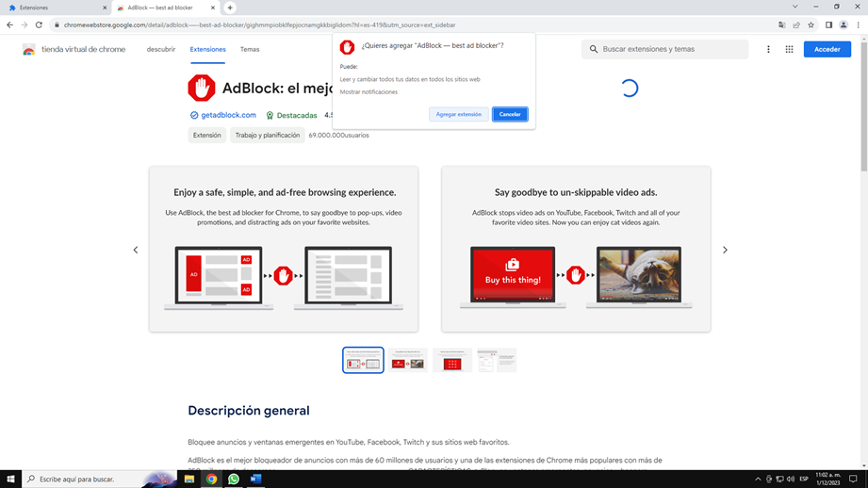Select the AdBlock — best ad blocker tab
This screenshot has height=488, width=868.
pos(165,8)
